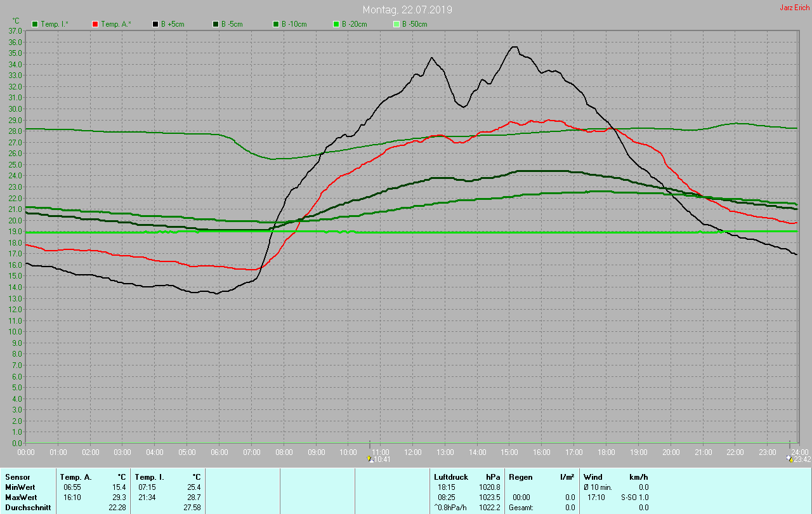
Task: Click the 'Durchschnitt' row label
Action: [28, 507]
